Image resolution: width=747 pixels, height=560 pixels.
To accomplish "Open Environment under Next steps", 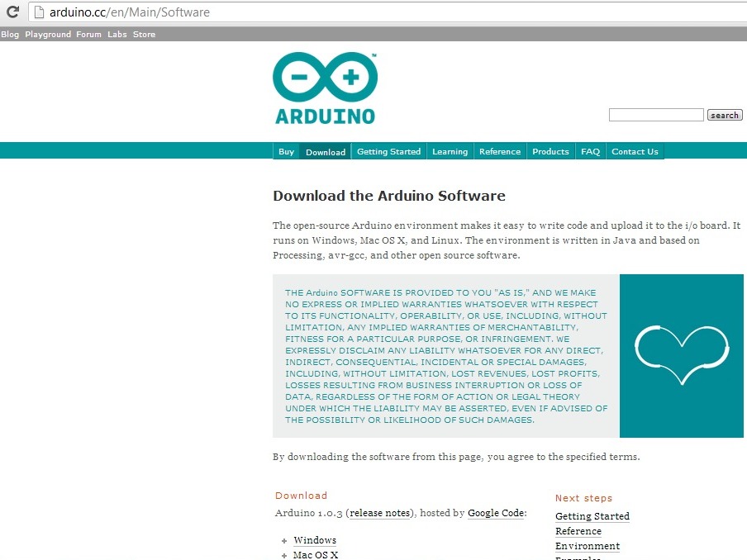I will [x=588, y=546].
